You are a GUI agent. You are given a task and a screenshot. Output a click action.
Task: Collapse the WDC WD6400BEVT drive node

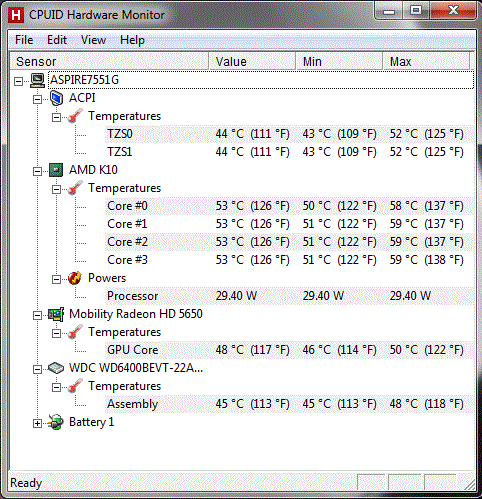click(x=38, y=369)
